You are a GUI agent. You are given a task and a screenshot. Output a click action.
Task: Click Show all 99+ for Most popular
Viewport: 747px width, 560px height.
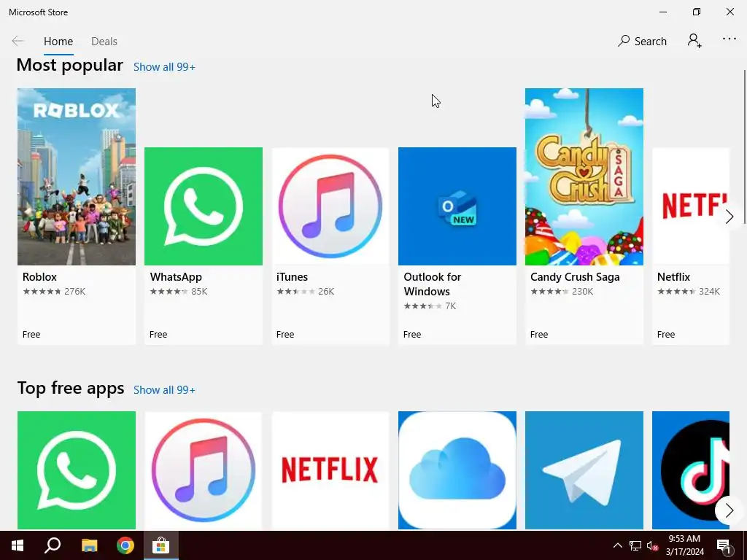pyautogui.click(x=164, y=67)
